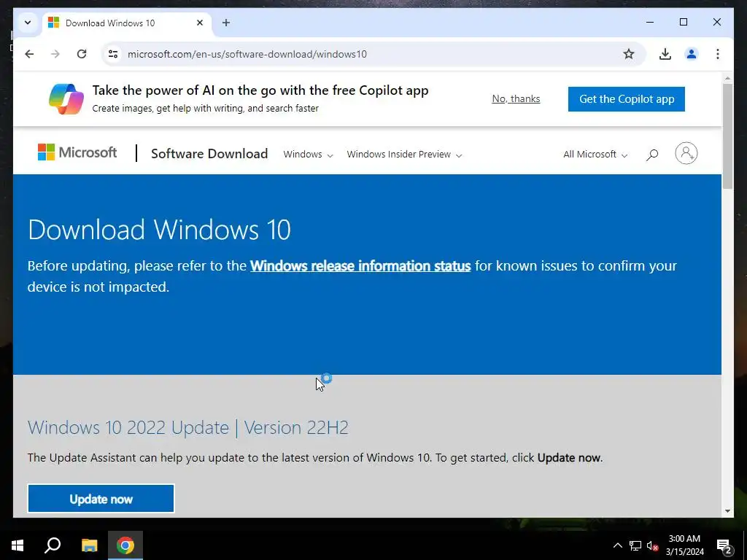The height and width of the screenshot is (560, 747).
Task: Click the Chrome taskbar icon
Action: pyautogui.click(x=125, y=545)
